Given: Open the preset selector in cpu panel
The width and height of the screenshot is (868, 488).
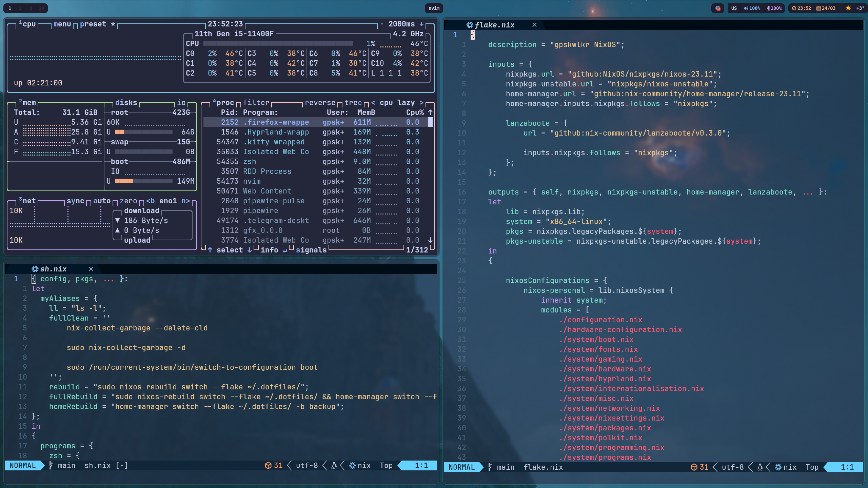Looking at the screenshot, I should (x=93, y=24).
